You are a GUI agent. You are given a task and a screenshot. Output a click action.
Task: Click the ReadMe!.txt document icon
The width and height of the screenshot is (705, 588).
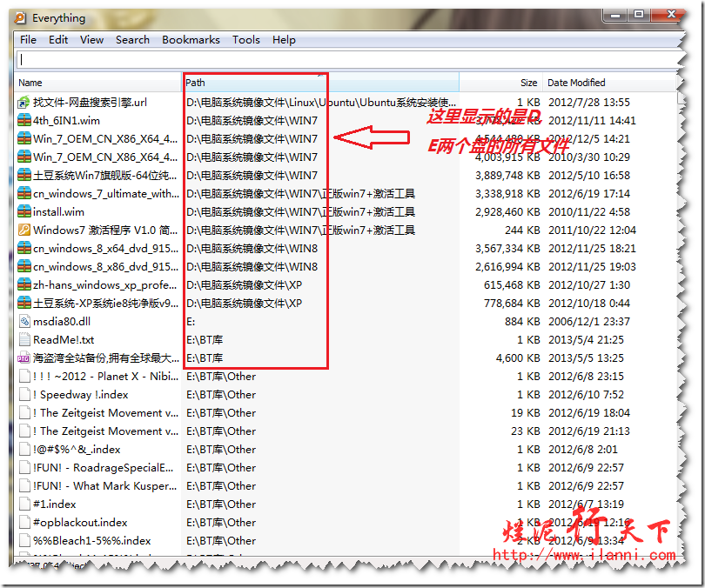tap(24, 340)
